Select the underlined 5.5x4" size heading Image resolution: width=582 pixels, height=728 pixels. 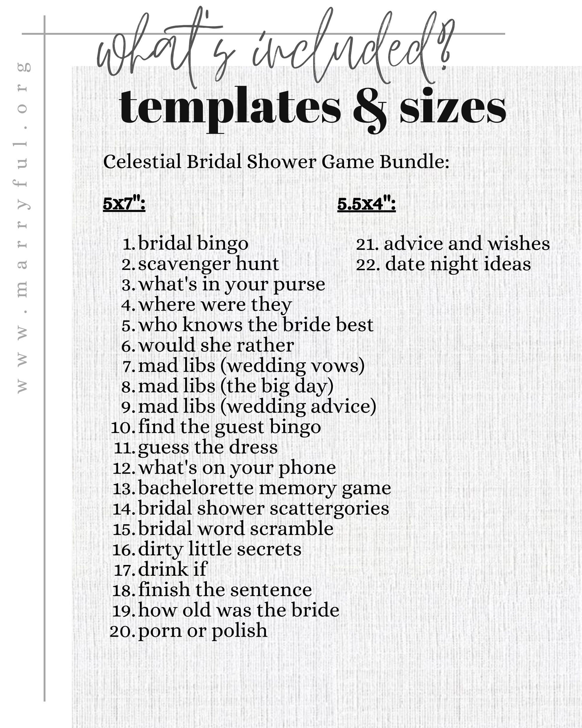(x=366, y=203)
